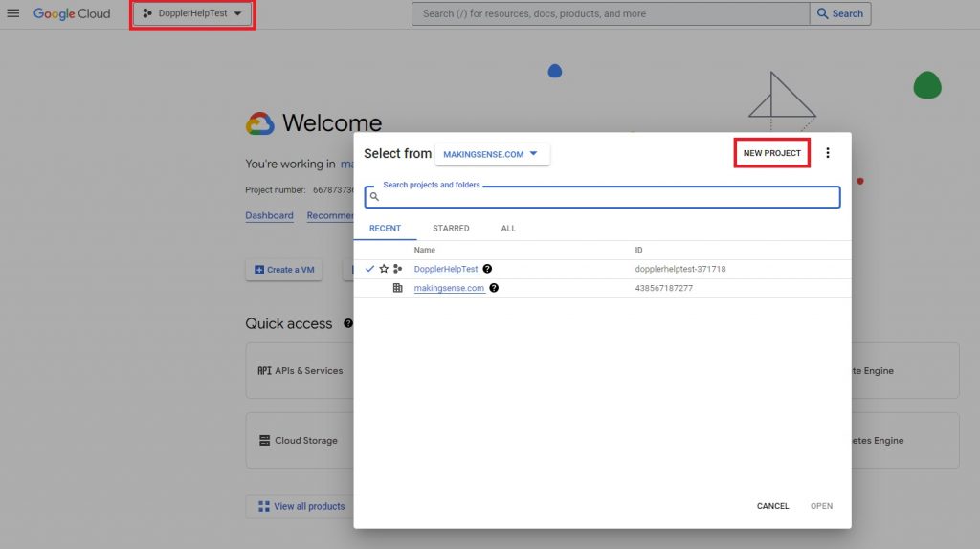Click the Google Cloud logo
Viewport: 980px width, 549px height.
(72, 13)
